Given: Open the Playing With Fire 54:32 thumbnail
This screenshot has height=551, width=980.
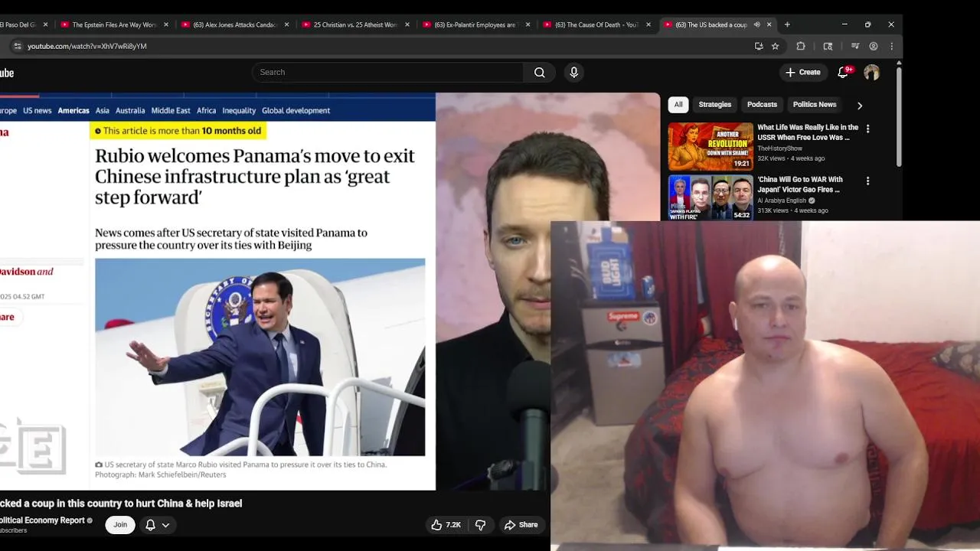Looking at the screenshot, I should [710, 198].
